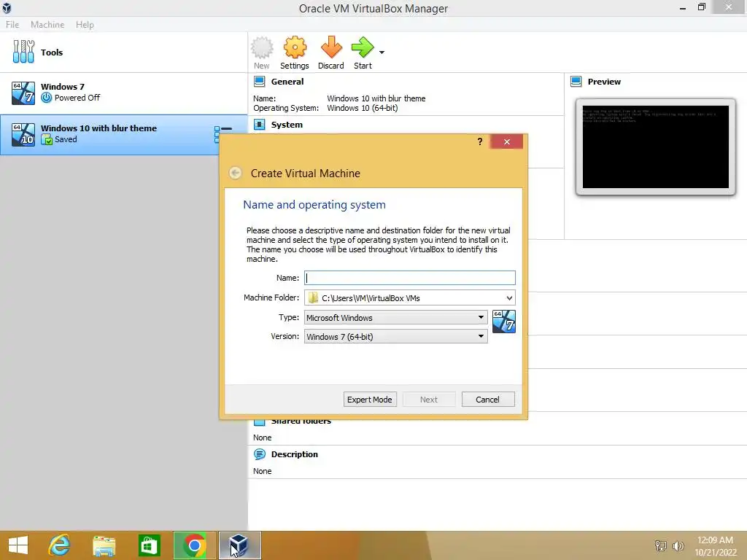Click into the Name input field

[410, 278]
